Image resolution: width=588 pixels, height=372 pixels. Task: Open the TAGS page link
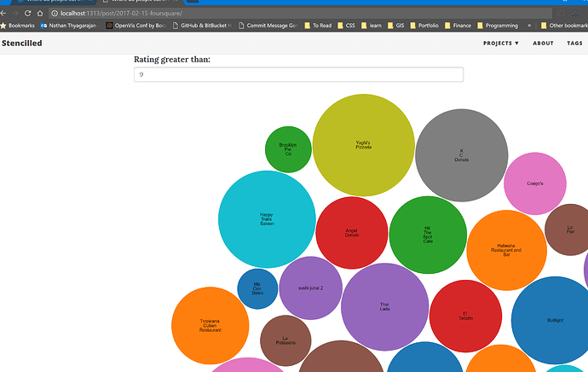pyautogui.click(x=574, y=44)
